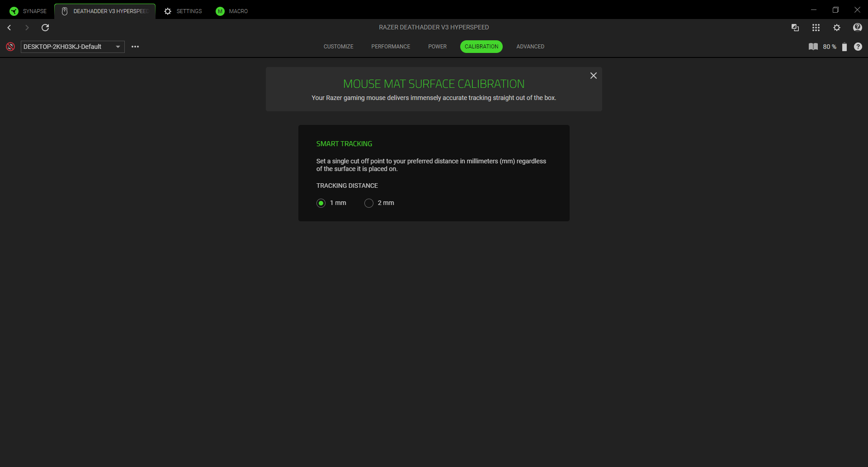
Task: Open the Power section
Action: click(x=437, y=47)
